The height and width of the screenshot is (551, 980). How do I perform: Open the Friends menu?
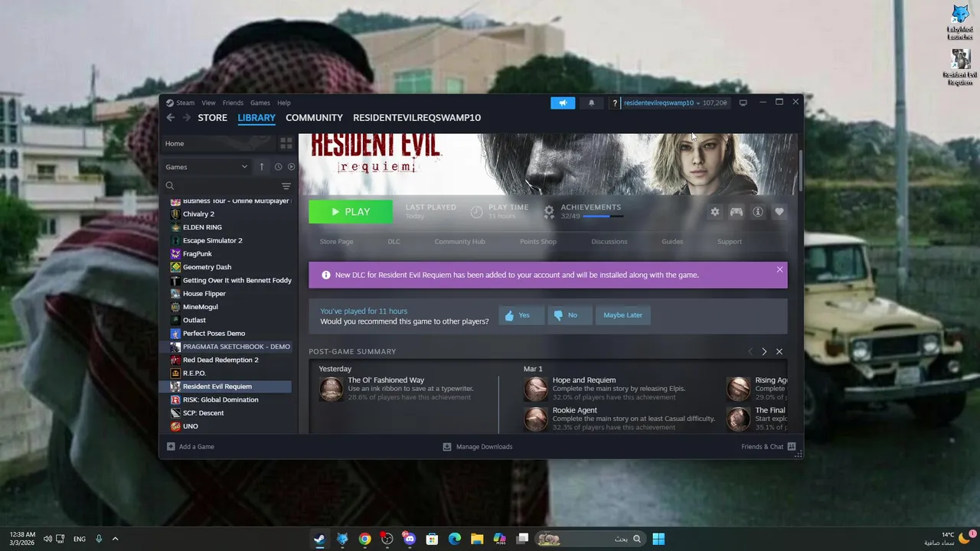(x=233, y=103)
